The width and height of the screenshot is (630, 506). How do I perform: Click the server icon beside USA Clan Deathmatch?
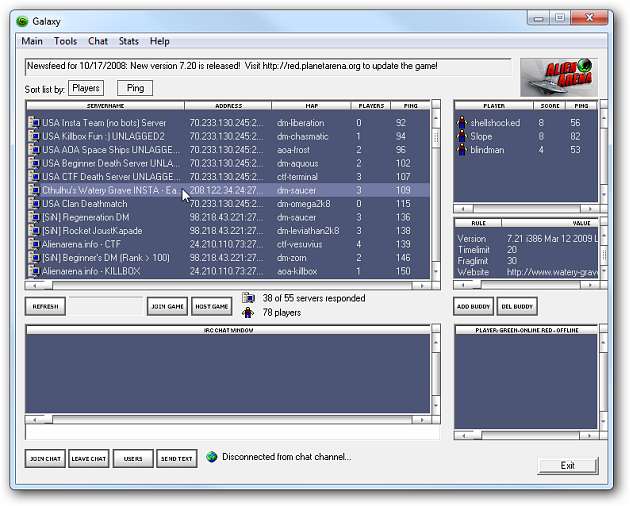(x=33, y=204)
